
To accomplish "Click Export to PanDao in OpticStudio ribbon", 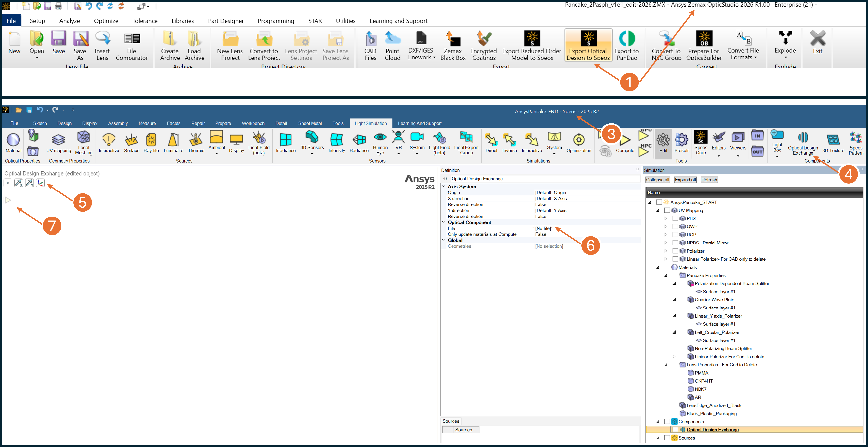I will (x=626, y=45).
